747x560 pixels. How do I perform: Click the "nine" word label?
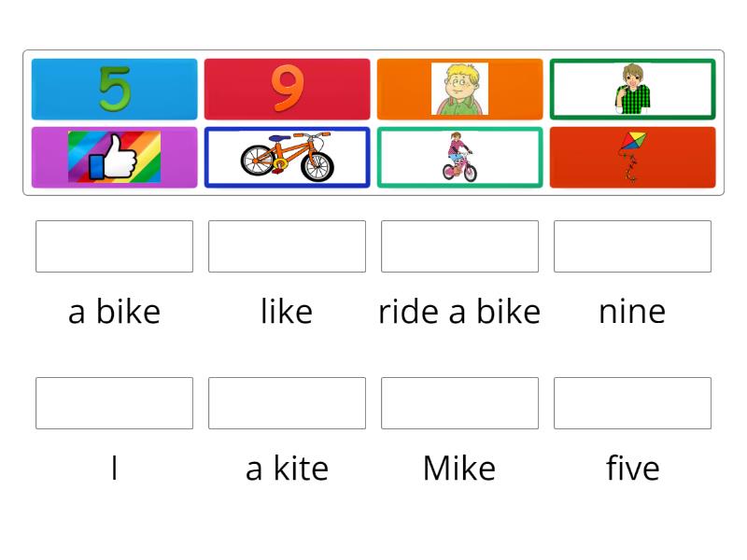tap(632, 312)
